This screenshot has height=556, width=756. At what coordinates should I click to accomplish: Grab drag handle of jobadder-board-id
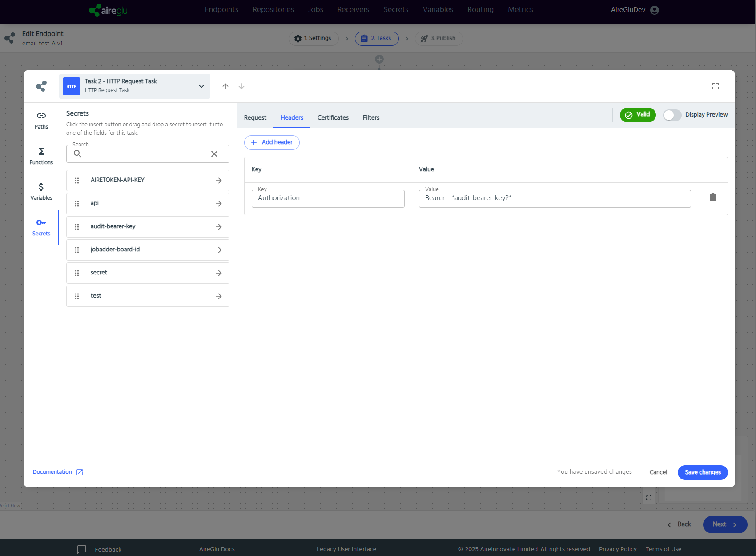click(x=77, y=250)
